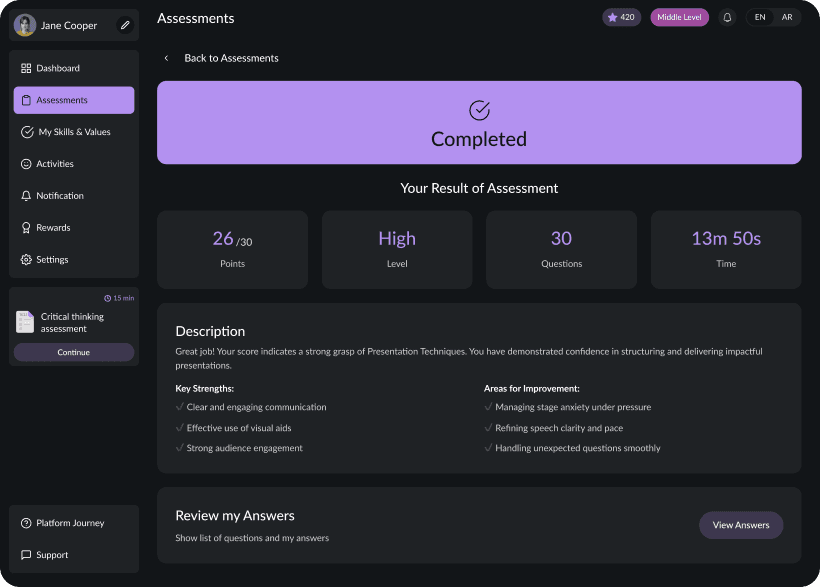Open the Settings gear icon
Viewport: 820px width, 587px height.
(x=25, y=259)
